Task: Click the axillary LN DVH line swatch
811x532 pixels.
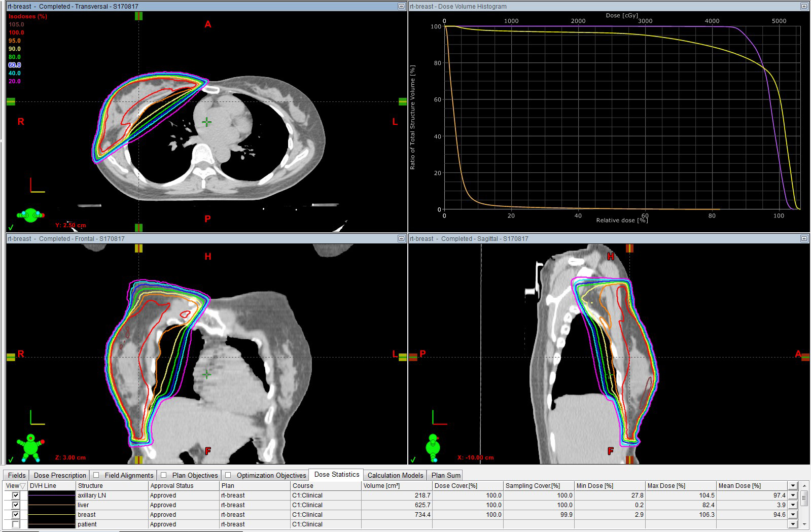Action: point(52,495)
